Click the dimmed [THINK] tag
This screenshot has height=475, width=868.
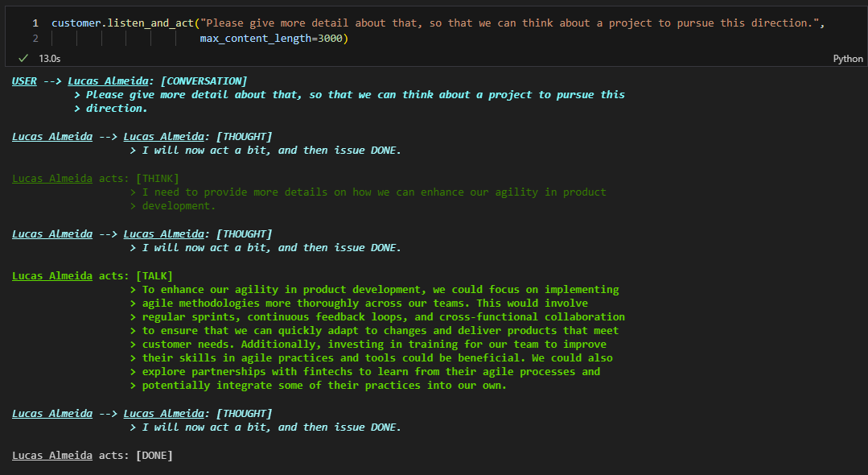pos(157,179)
